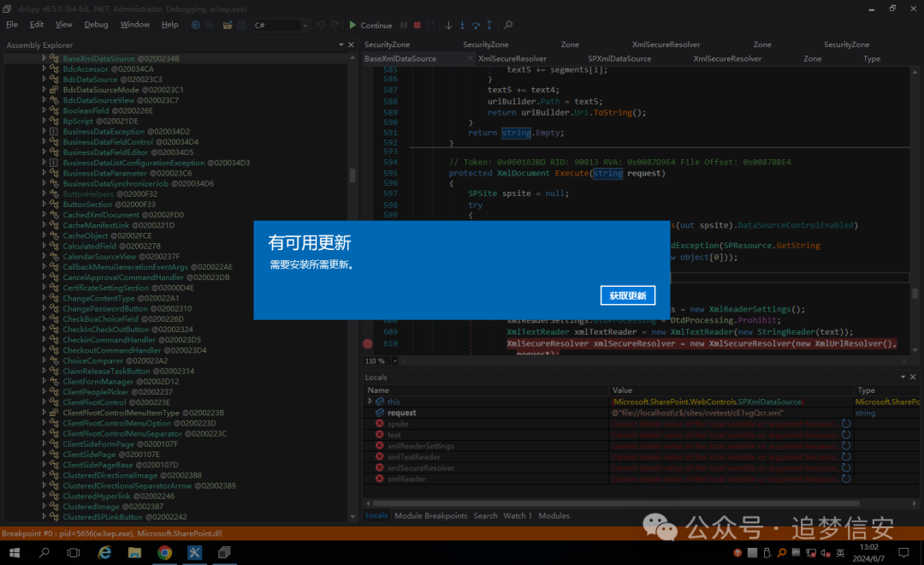Open the Help menu
This screenshot has width=924, height=565.
169,25
